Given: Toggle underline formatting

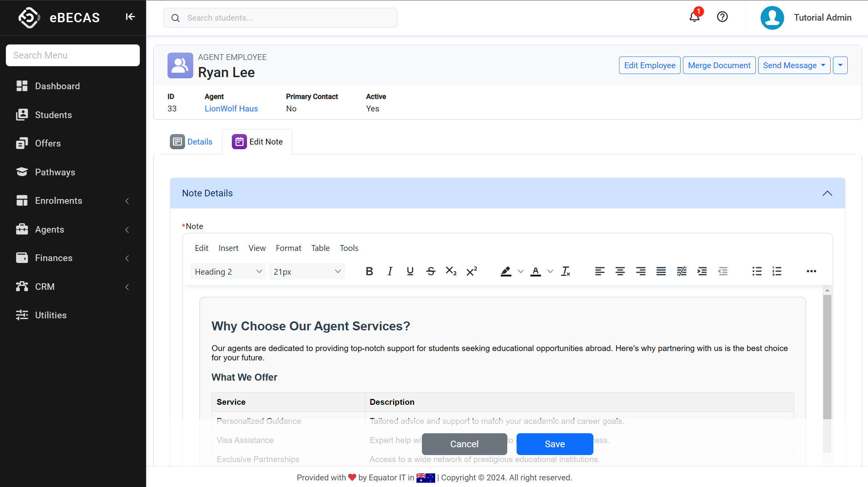Looking at the screenshot, I should 410,271.
